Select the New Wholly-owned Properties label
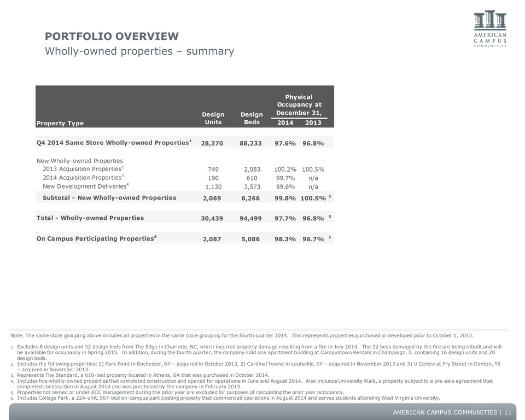This screenshot has height=420, width=525. tap(80, 161)
